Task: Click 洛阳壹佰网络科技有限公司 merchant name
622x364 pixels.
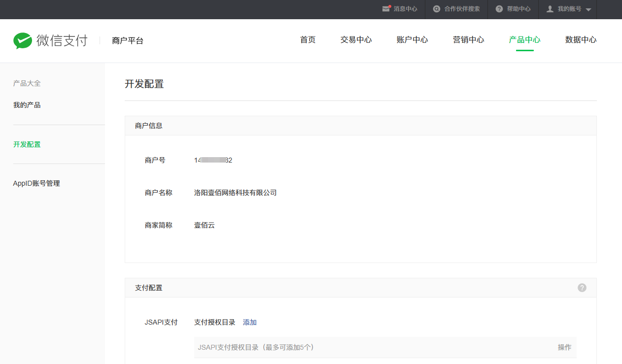Action: tap(236, 193)
